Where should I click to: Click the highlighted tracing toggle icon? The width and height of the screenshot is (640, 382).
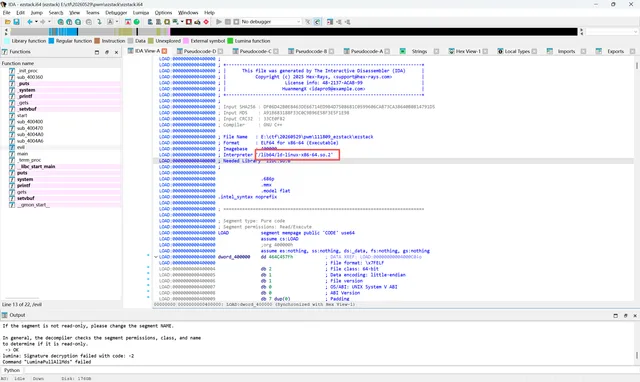click(317, 22)
